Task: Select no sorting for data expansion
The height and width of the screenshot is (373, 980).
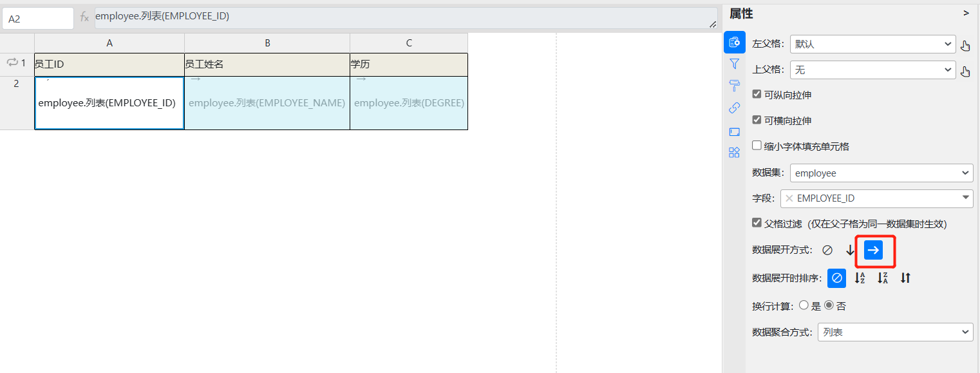Action: [x=836, y=278]
